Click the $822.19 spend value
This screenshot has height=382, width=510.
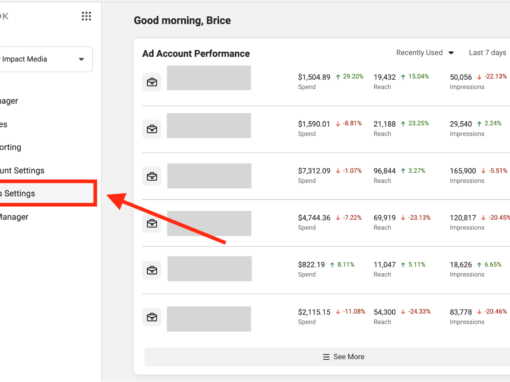(x=311, y=265)
